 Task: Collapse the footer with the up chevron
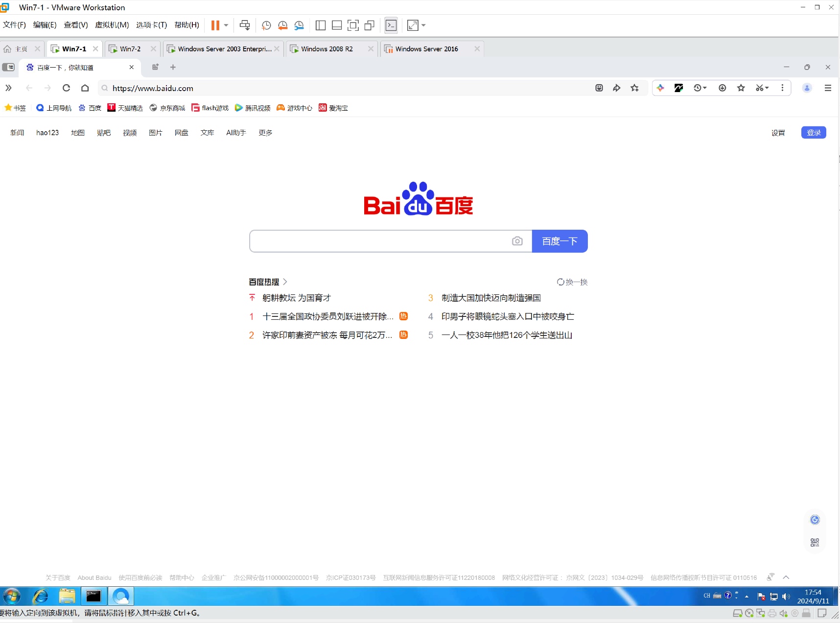(x=786, y=577)
